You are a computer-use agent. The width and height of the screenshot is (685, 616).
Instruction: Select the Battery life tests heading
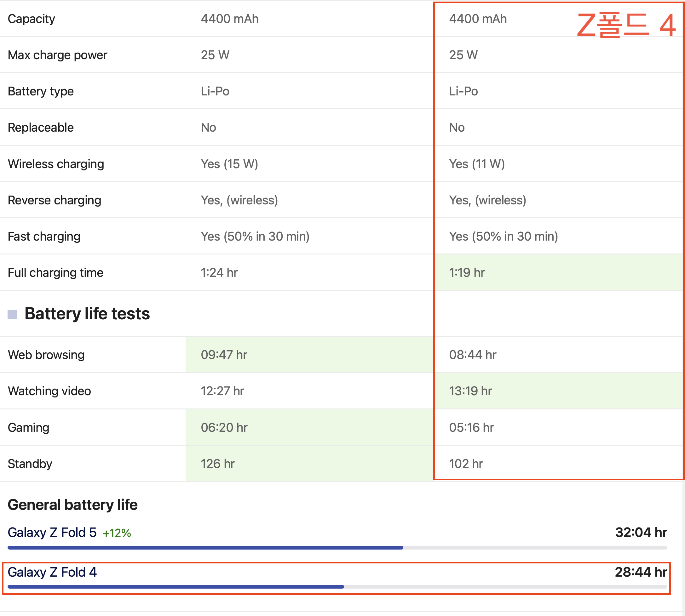pos(87,313)
